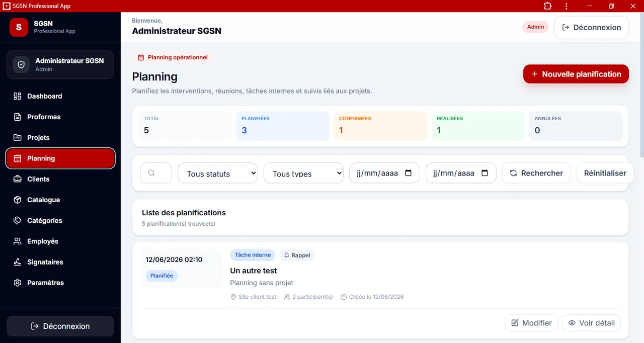Click the calendar icon in the Planning opérationnel badge

pos(141,57)
